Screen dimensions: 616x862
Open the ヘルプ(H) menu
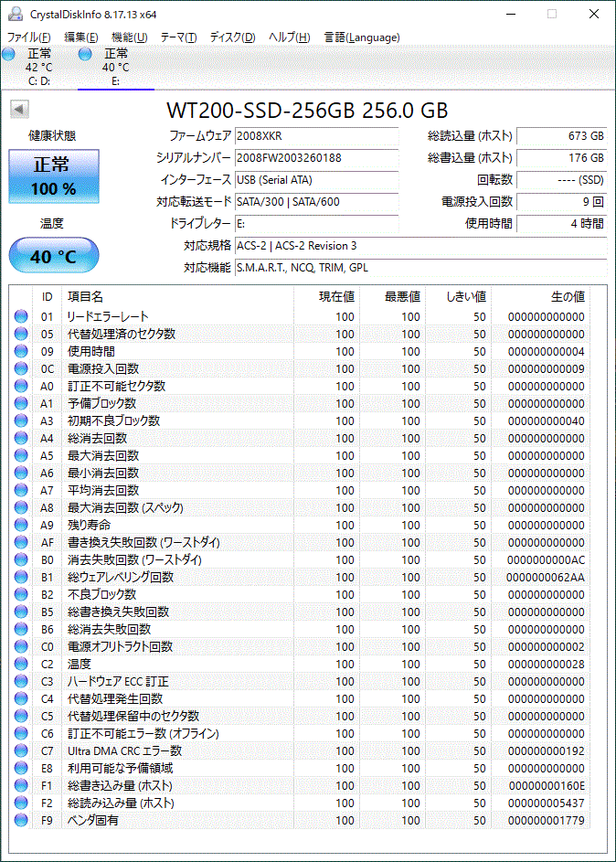pyautogui.click(x=289, y=37)
